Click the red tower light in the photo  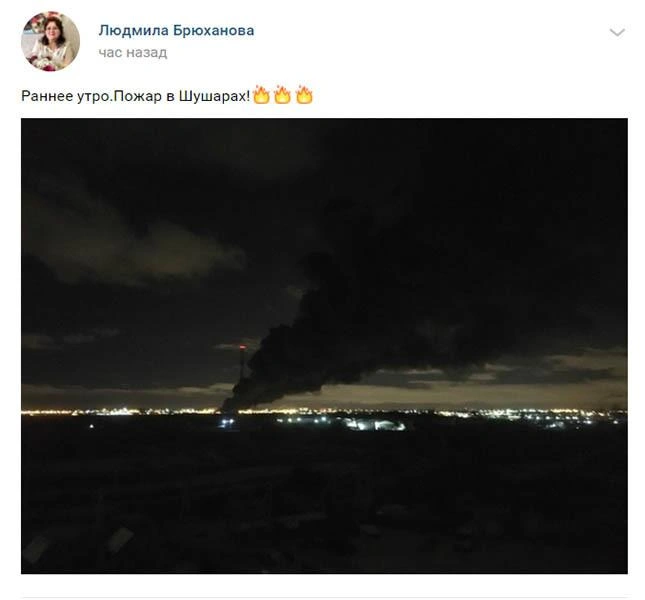[243, 347]
